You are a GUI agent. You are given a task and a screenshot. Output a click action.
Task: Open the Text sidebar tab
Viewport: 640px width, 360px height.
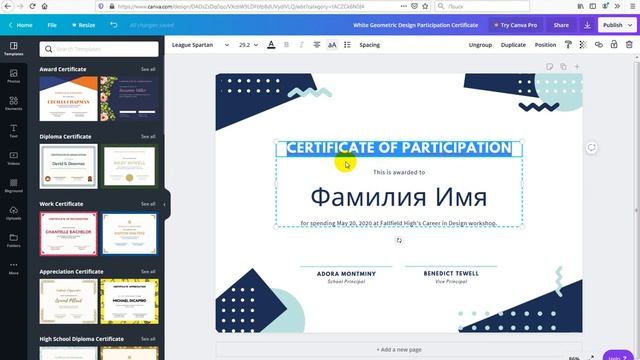pyautogui.click(x=13, y=131)
